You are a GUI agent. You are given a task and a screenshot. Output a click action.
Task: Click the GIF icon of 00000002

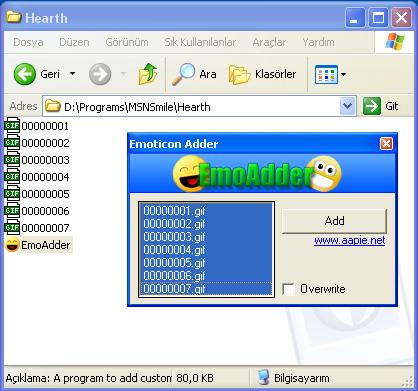pos(12,143)
